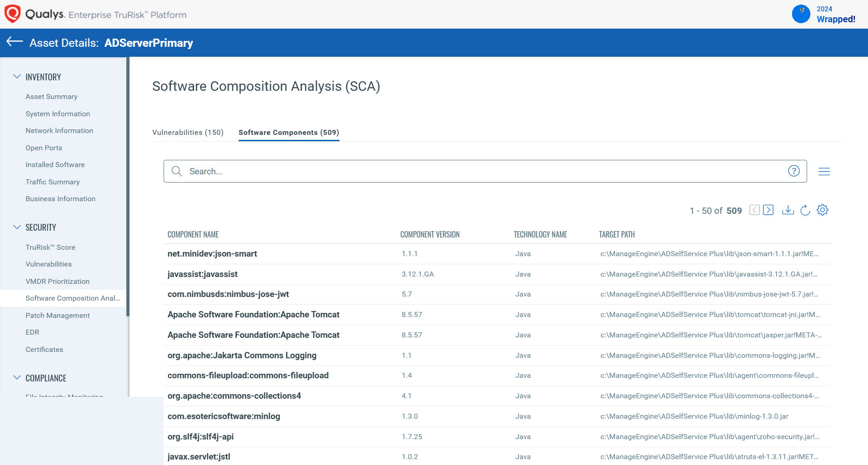The height and width of the screenshot is (465, 868).
Task: Open the search help question mark icon
Action: [x=793, y=171]
